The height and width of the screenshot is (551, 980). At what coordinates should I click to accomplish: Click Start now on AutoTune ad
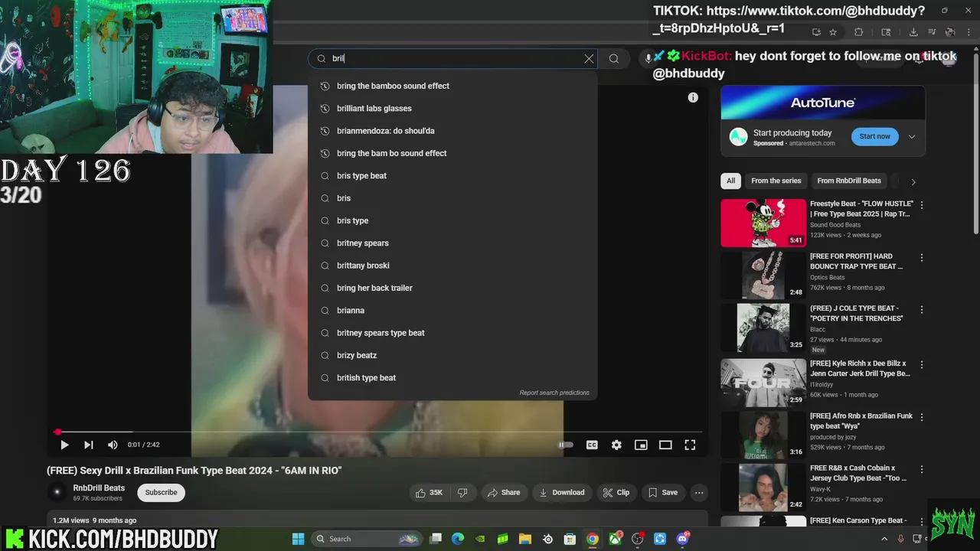[x=874, y=137]
